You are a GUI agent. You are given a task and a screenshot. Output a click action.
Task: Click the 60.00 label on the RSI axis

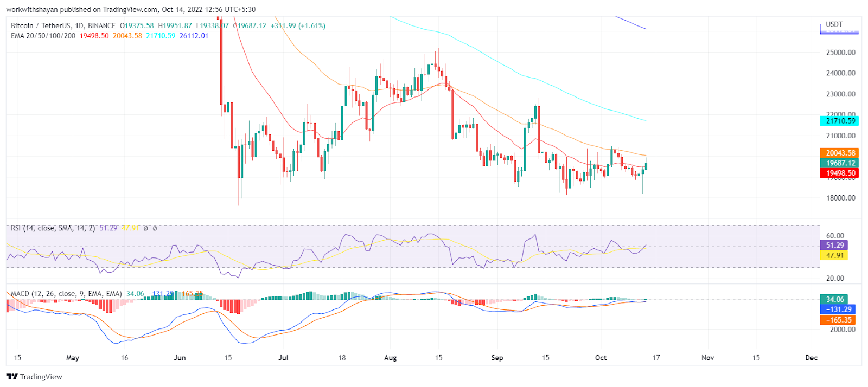pyautogui.click(x=835, y=236)
